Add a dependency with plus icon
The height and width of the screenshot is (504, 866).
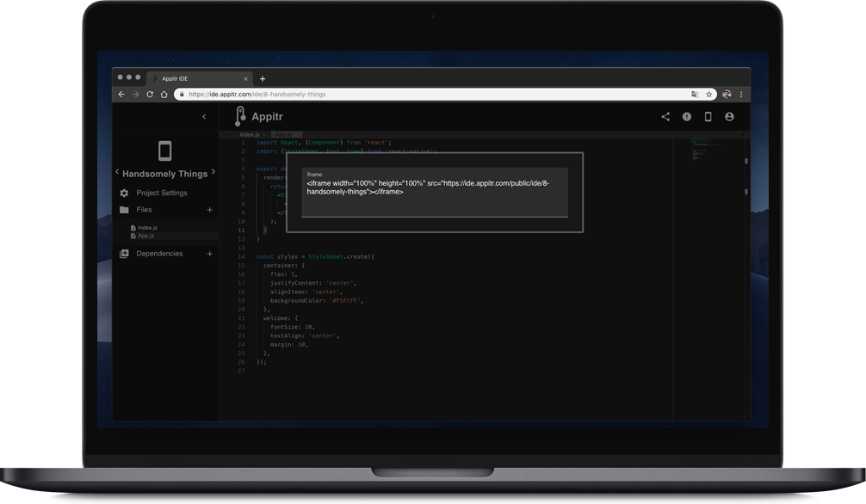[210, 254]
